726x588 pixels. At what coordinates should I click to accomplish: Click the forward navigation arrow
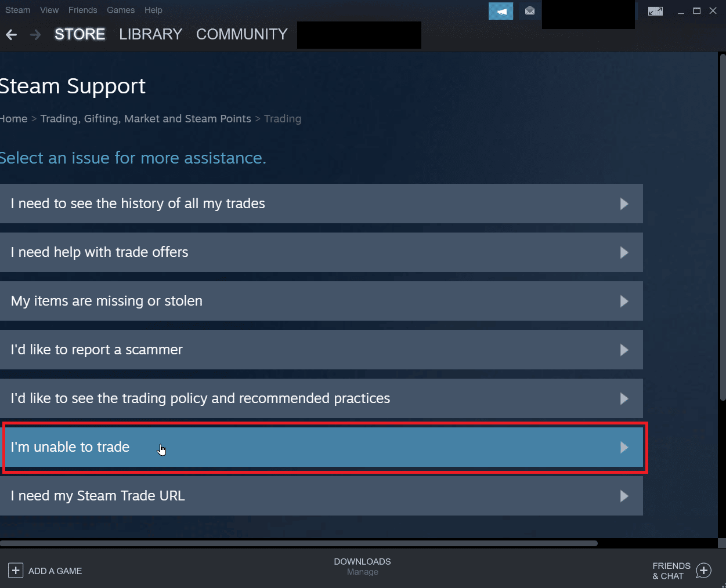click(35, 35)
